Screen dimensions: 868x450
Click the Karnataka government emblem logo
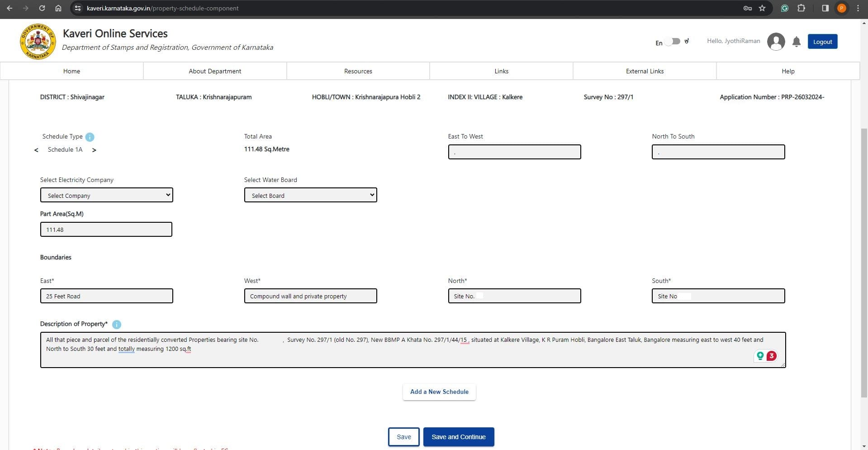(x=38, y=41)
